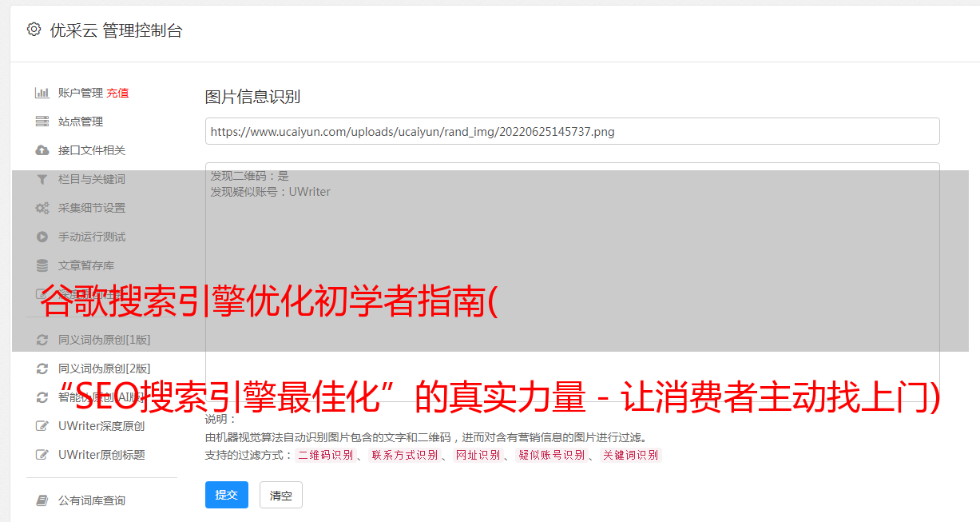This screenshot has width=980, height=522.
Task: Open 手动运行测试 page
Action: (x=92, y=237)
